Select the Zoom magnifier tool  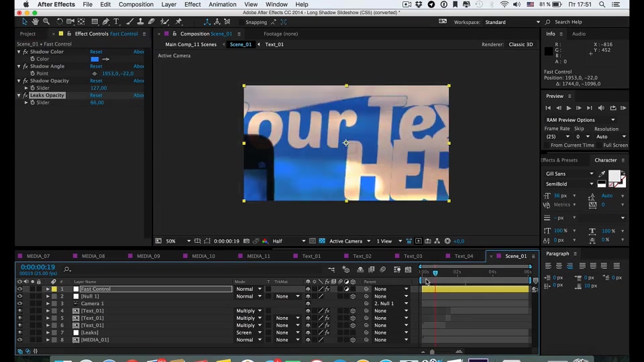46,21
